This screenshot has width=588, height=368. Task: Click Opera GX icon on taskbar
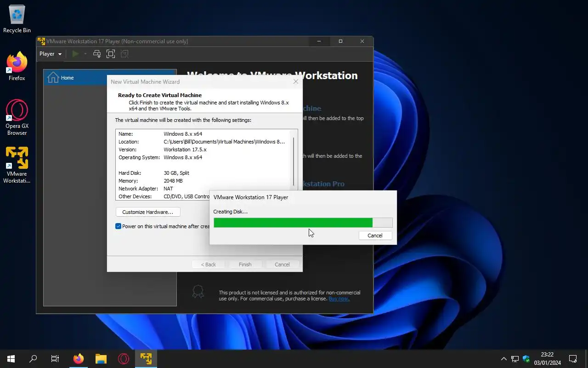tap(124, 359)
